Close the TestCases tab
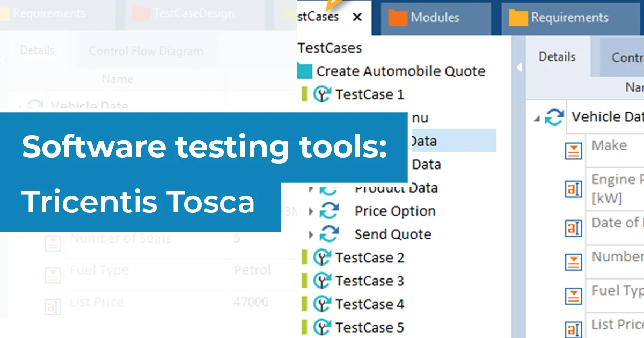The width and height of the screenshot is (644, 338). (357, 17)
